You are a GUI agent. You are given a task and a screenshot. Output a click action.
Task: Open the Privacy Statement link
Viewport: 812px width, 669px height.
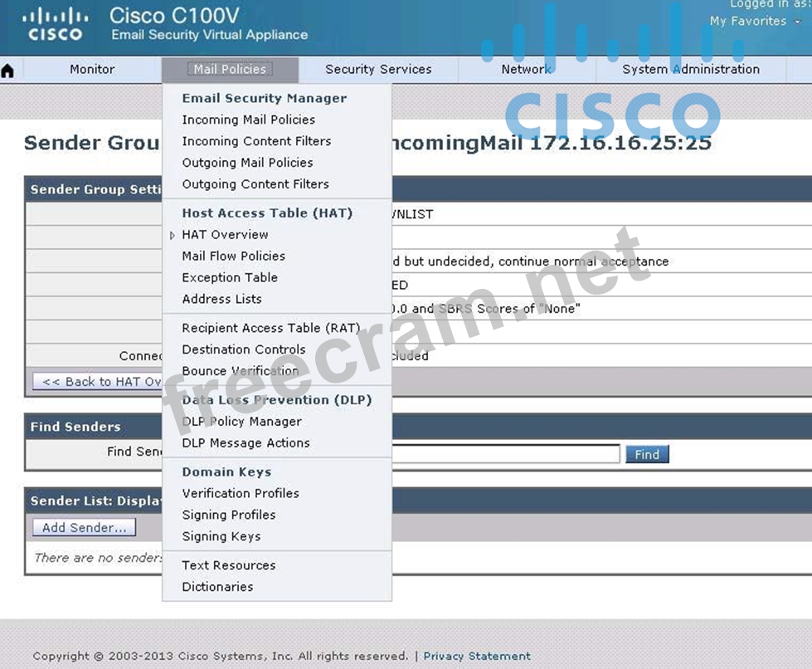[x=477, y=656]
